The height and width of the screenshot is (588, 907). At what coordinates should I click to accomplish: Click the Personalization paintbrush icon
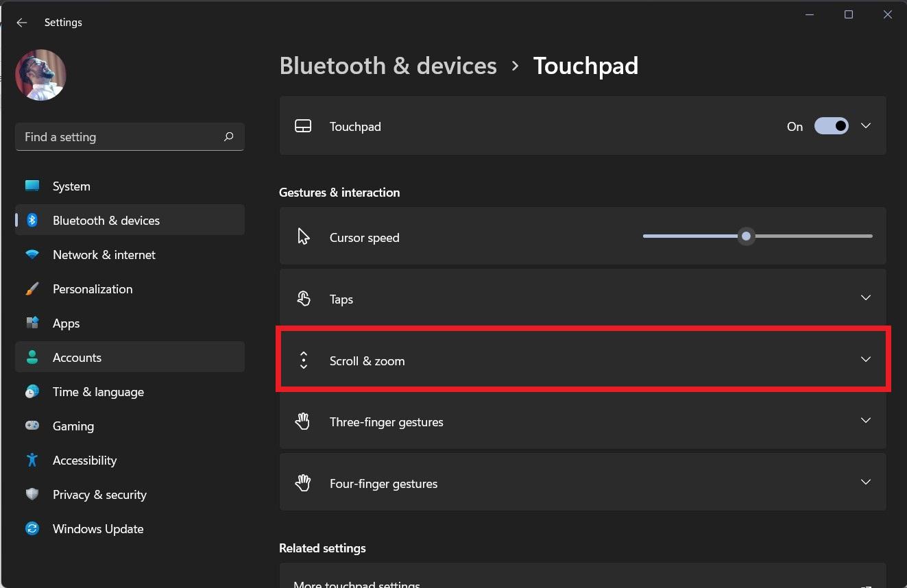coord(32,289)
